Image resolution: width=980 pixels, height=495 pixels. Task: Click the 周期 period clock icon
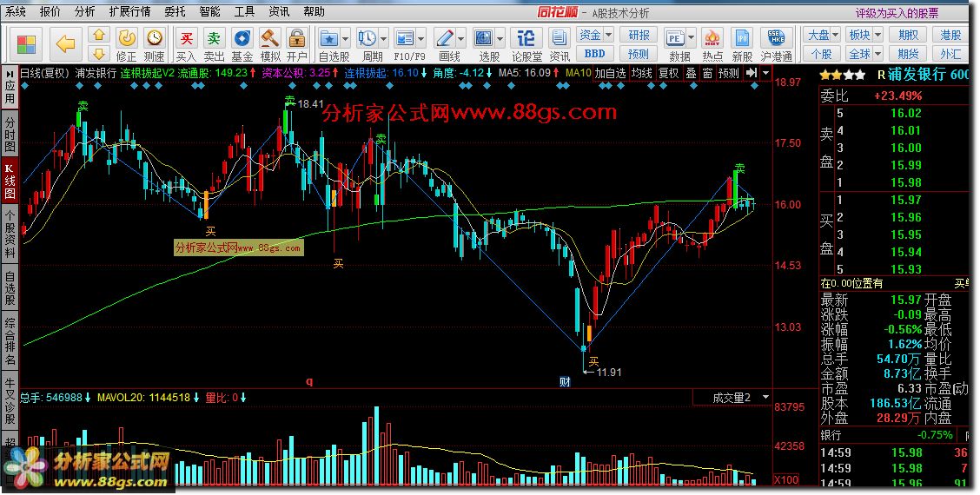(367, 39)
